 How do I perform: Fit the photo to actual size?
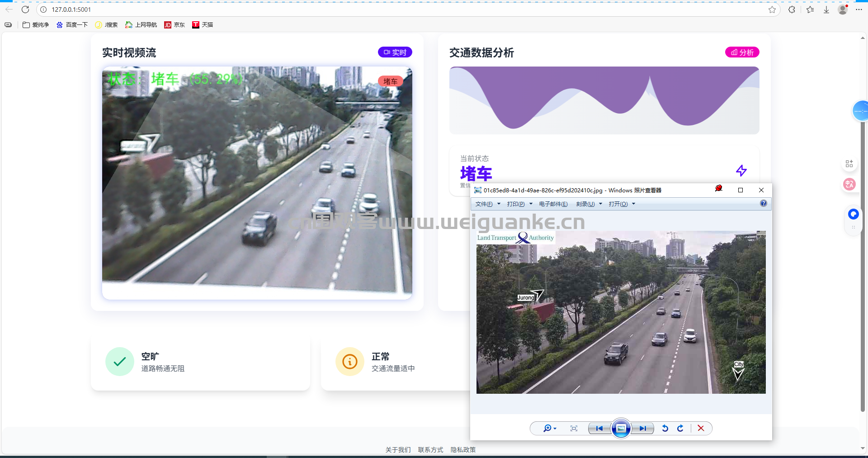pos(574,428)
